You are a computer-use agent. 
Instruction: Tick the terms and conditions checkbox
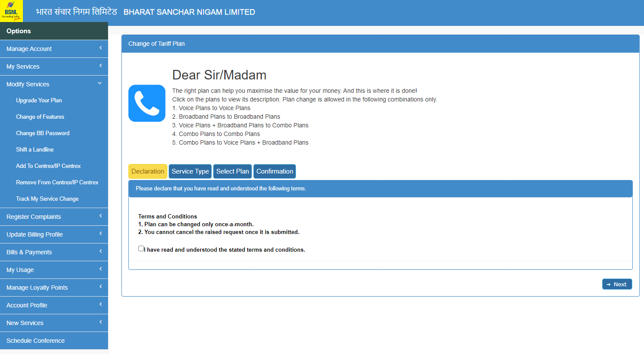[x=141, y=249]
